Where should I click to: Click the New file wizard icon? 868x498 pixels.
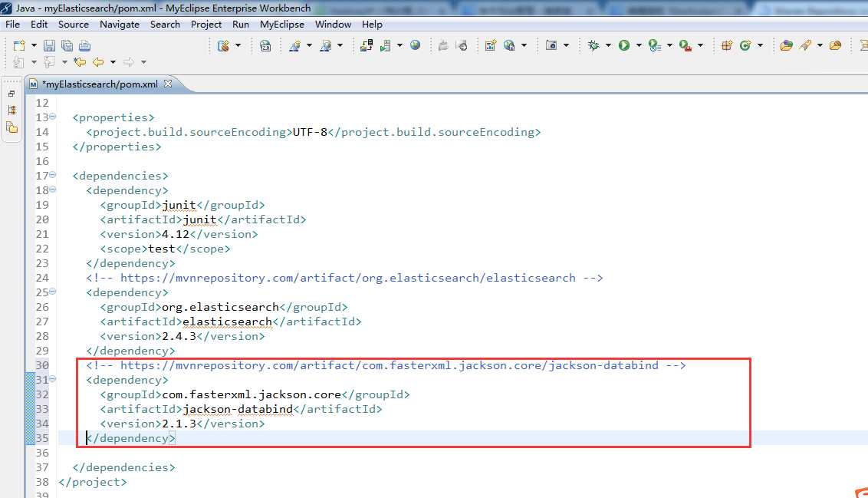tap(19, 45)
